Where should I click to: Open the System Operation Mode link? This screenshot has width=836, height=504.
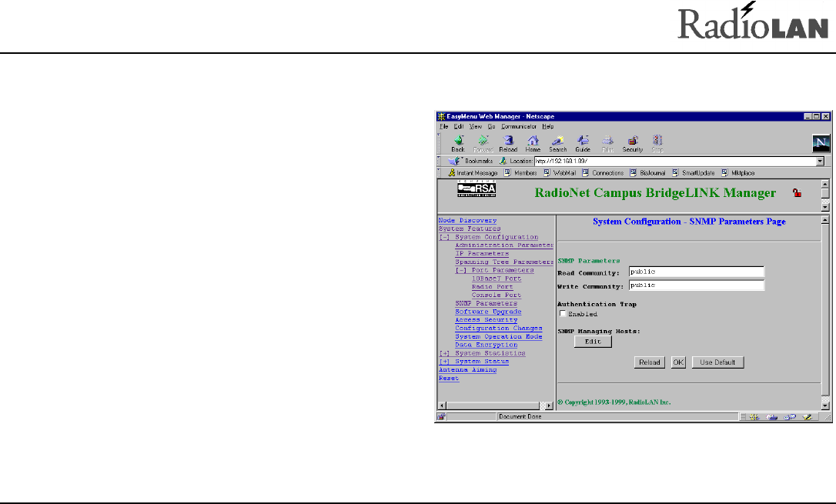point(499,337)
